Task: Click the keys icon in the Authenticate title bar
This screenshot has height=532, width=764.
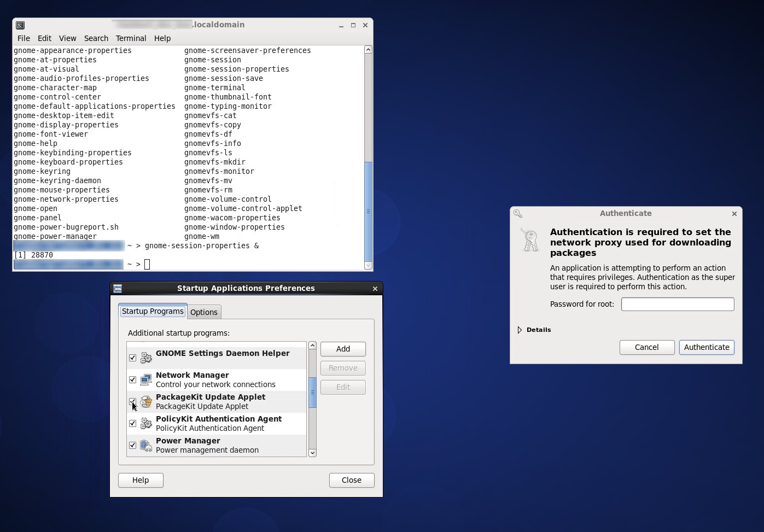Action: click(x=518, y=214)
